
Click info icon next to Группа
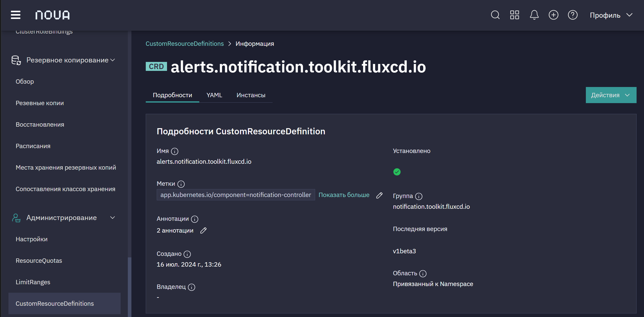pos(419,196)
